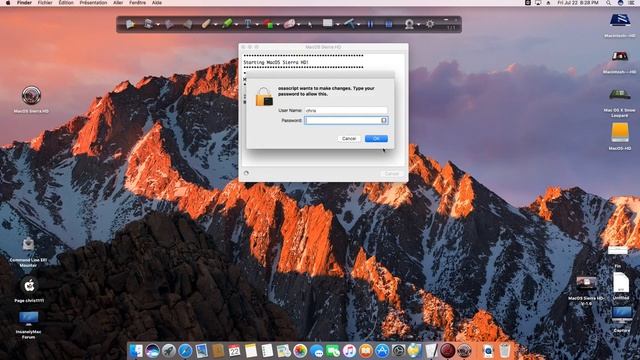Select the Command Line EFI Mounter desktop icon
This screenshot has height=360, width=640.
(28, 244)
